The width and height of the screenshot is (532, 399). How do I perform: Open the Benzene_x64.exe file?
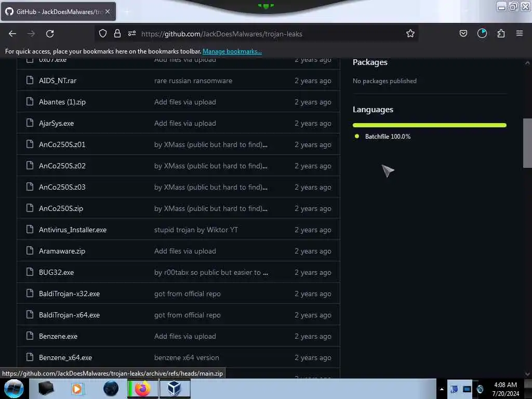(65, 357)
